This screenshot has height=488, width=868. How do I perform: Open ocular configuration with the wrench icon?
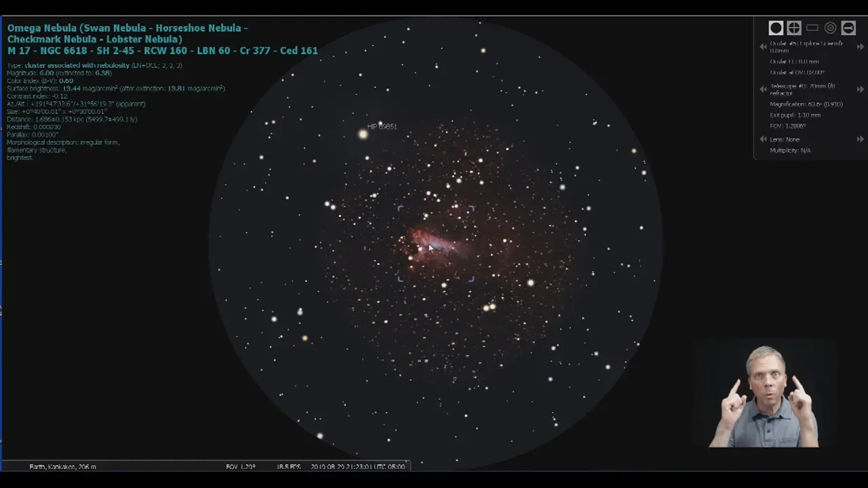tap(848, 28)
